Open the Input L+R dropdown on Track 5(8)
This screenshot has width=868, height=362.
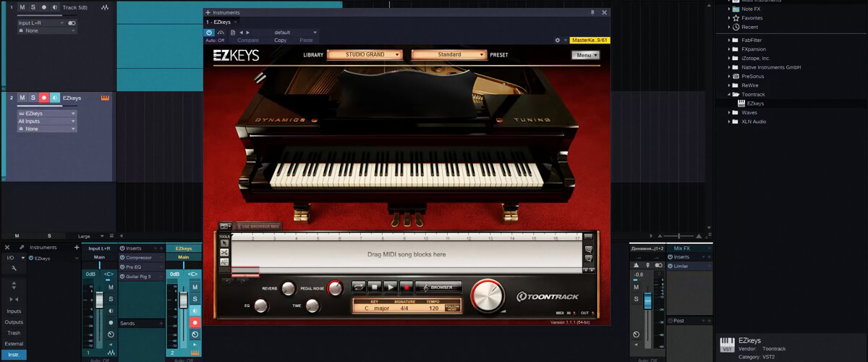(x=41, y=22)
